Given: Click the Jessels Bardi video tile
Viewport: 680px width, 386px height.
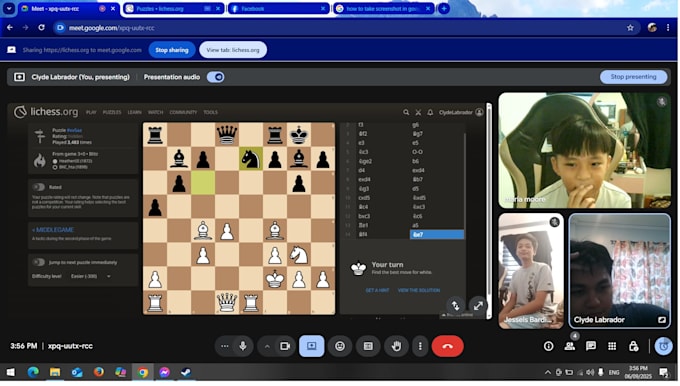Looking at the screenshot, I should [x=531, y=271].
